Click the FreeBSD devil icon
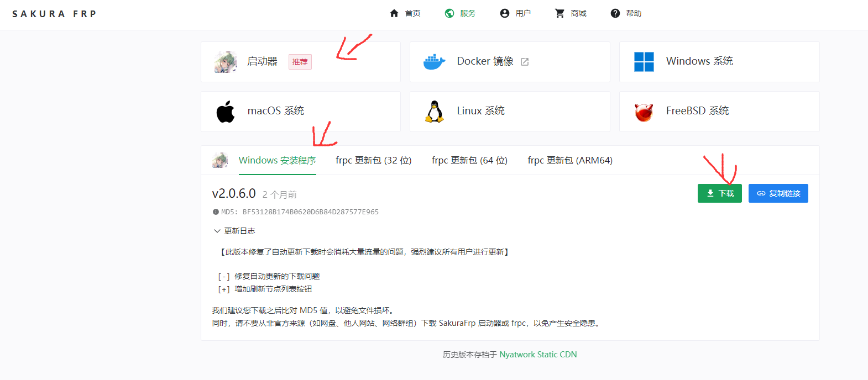 (x=644, y=112)
